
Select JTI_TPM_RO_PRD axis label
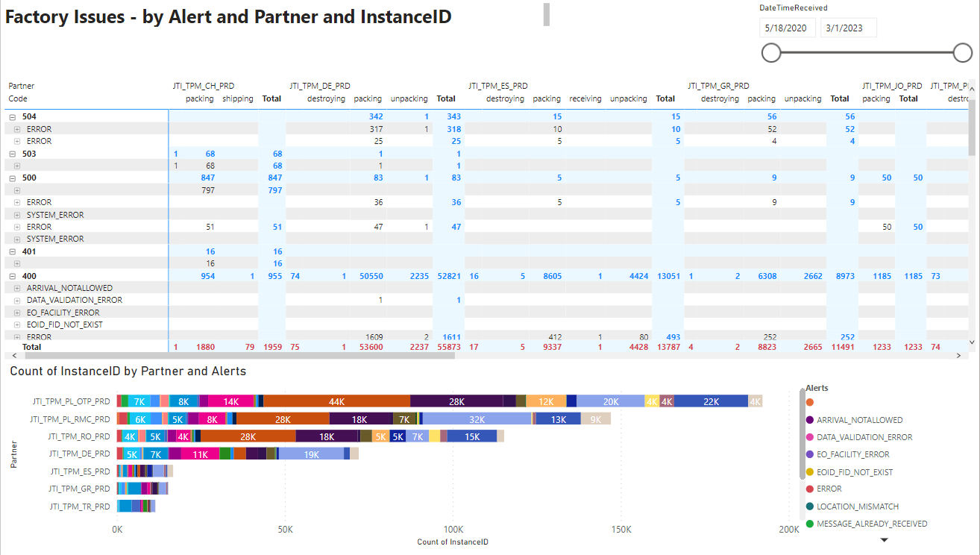[78, 436]
